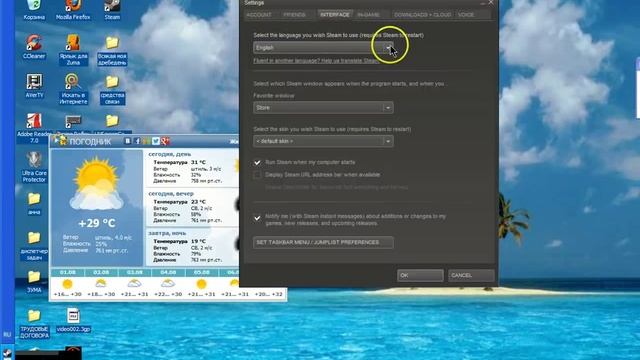The height and width of the screenshot is (360, 640).
Task: Open the диспетчер задач folder
Action: pos(34,246)
